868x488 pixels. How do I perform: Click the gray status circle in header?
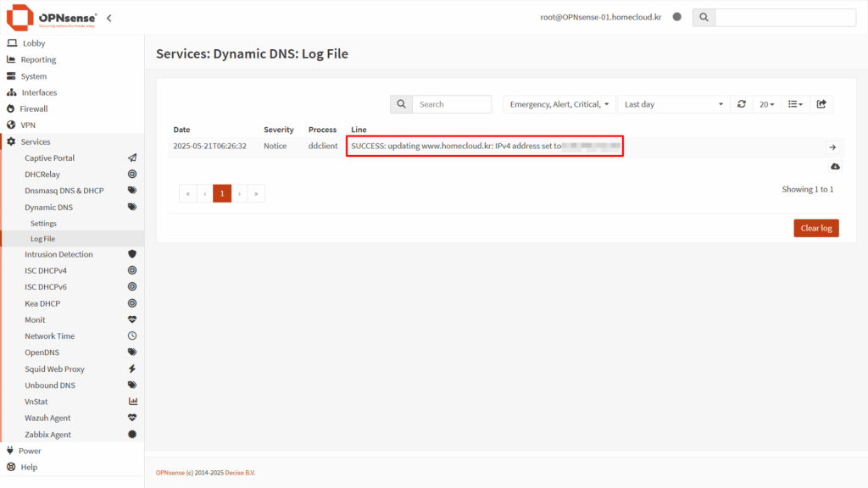coord(676,17)
